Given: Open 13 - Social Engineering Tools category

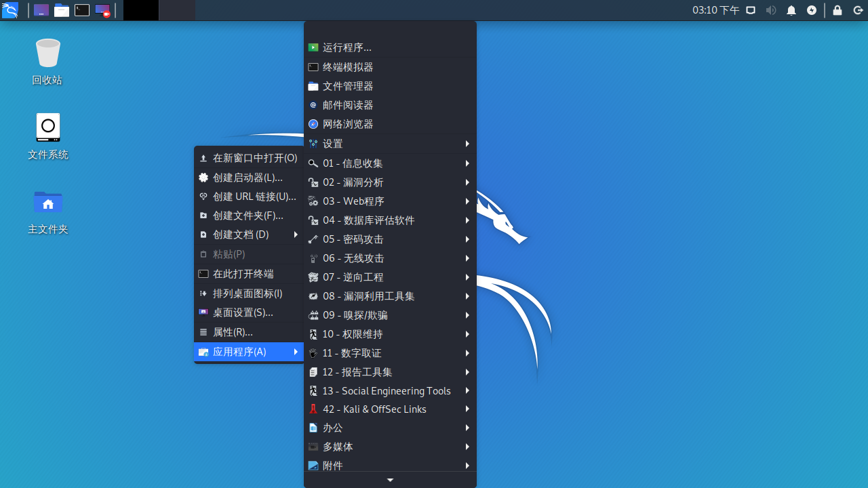Looking at the screenshot, I should point(390,391).
